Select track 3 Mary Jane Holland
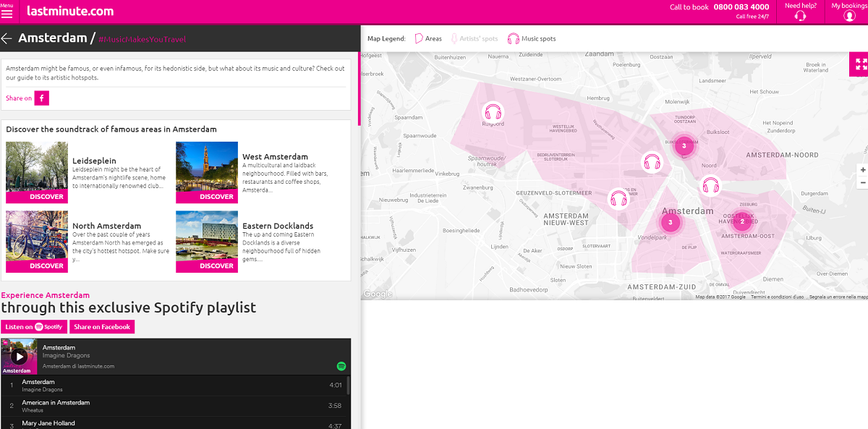 click(175, 423)
